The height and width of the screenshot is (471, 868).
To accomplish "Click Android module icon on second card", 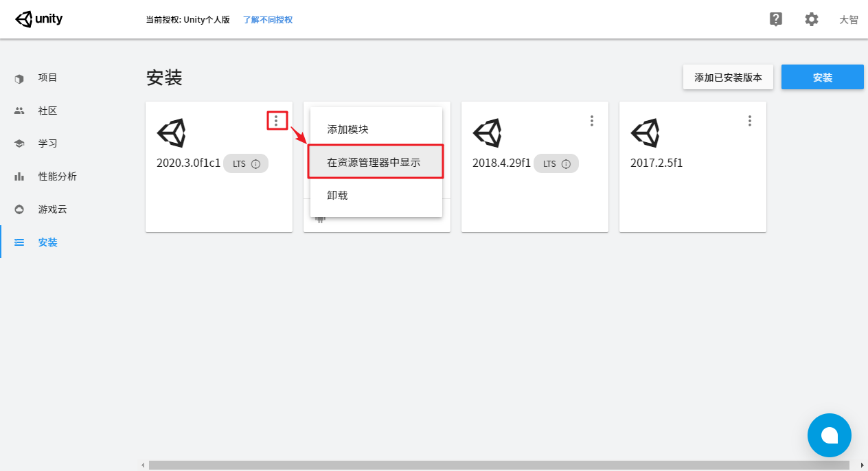I will (x=320, y=218).
